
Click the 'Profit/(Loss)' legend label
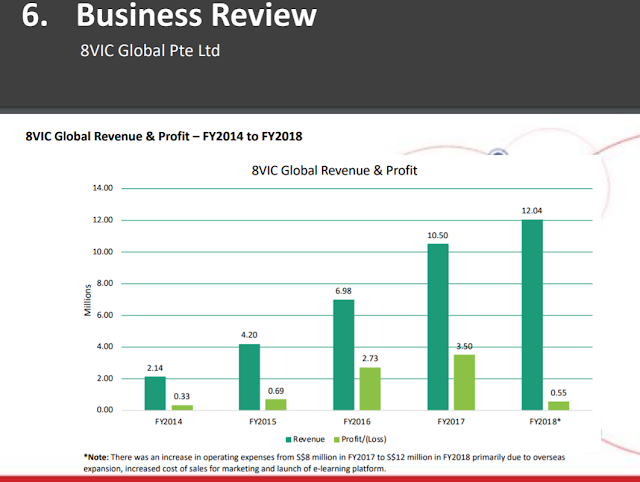coord(364,439)
